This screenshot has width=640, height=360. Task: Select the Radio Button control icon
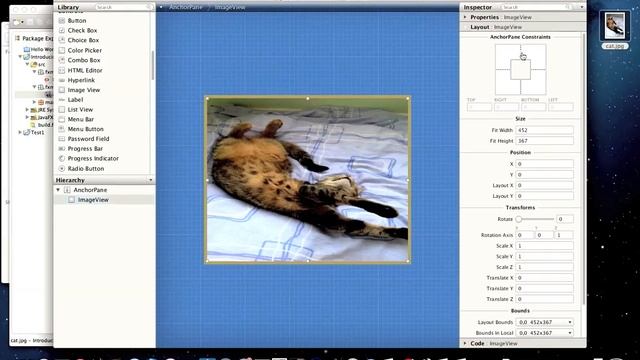tap(62, 168)
